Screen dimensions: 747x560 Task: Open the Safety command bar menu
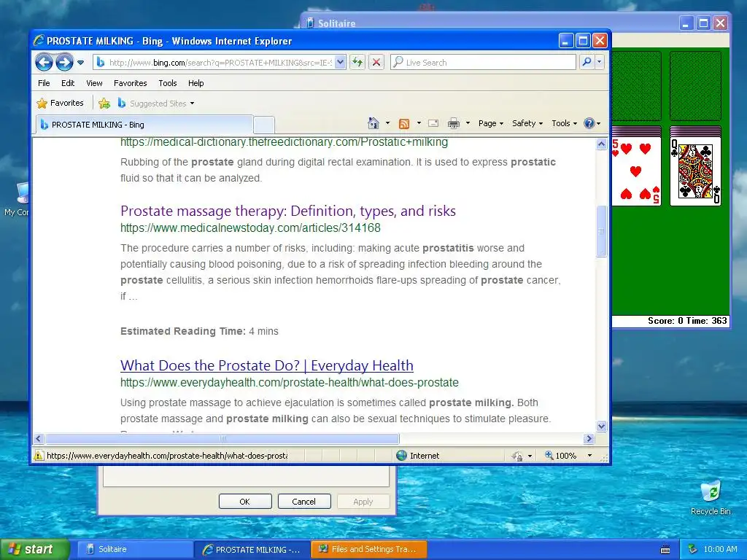pyautogui.click(x=527, y=123)
